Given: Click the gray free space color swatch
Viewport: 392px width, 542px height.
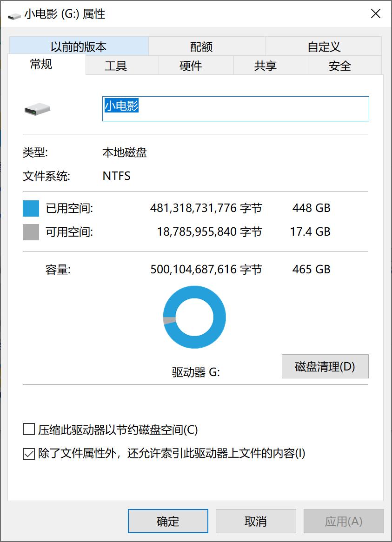Looking at the screenshot, I should pyautogui.click(x=30, y=231).
